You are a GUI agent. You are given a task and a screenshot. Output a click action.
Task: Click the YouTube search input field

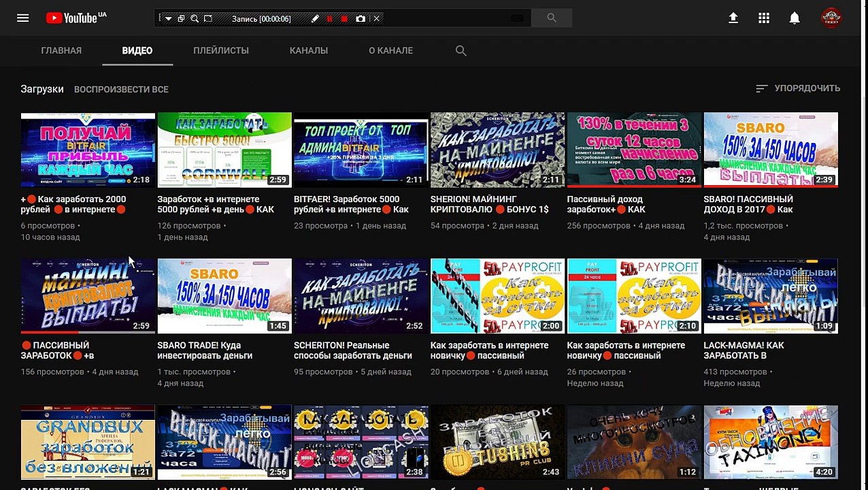tap(342, 18)
